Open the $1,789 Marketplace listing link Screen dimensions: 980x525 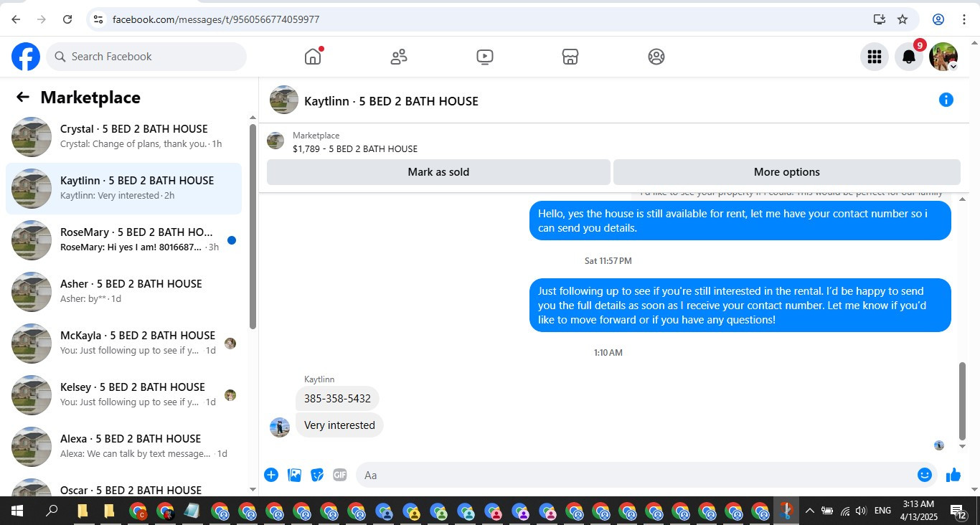(x=355, y=149)
